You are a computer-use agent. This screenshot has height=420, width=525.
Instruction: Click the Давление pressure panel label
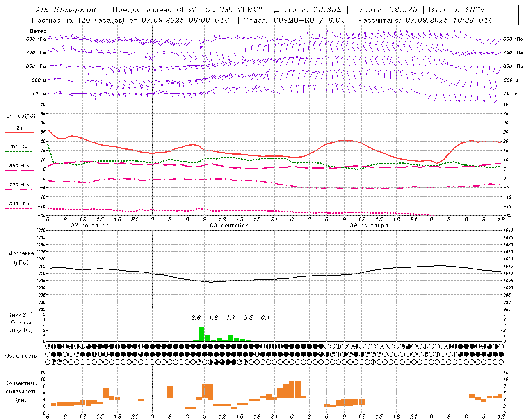(x=21, y=253)
